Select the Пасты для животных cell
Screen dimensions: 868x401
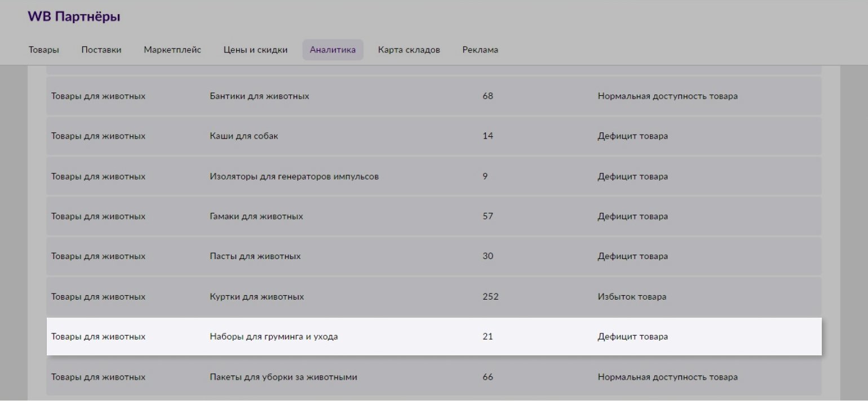pos(255,257)
